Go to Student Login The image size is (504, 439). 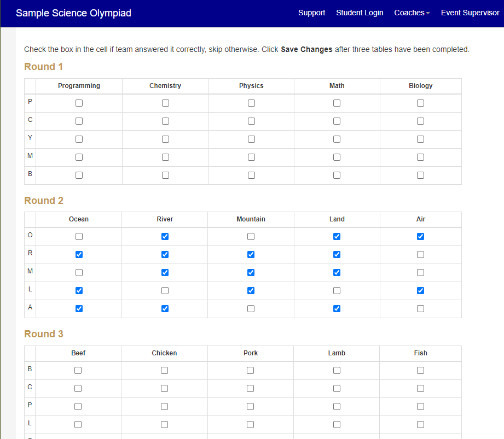(x=360, y=13)
